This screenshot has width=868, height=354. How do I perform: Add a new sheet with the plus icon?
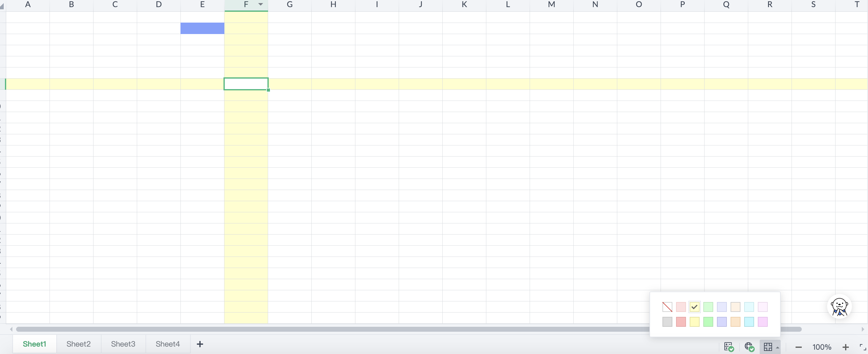(200, 344)
